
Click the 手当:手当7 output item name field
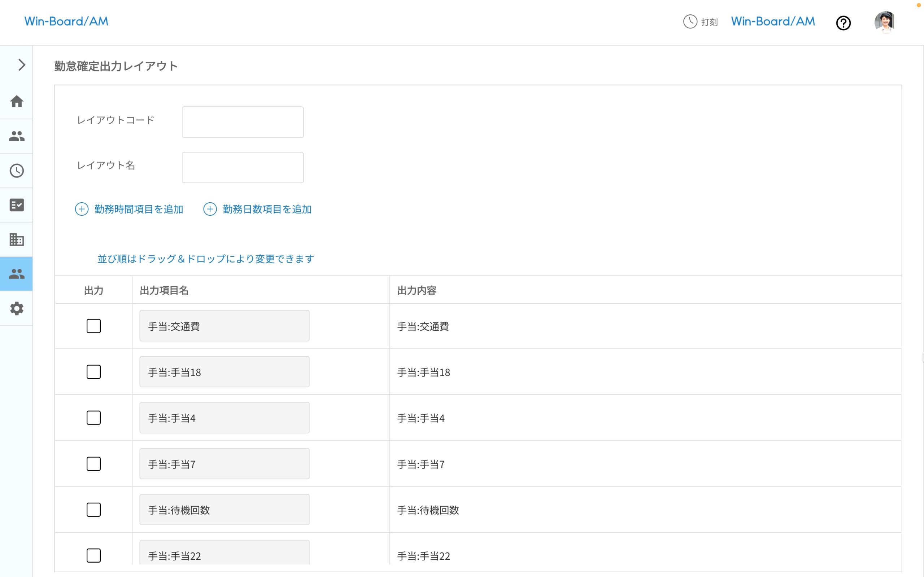tap(224, 464)
